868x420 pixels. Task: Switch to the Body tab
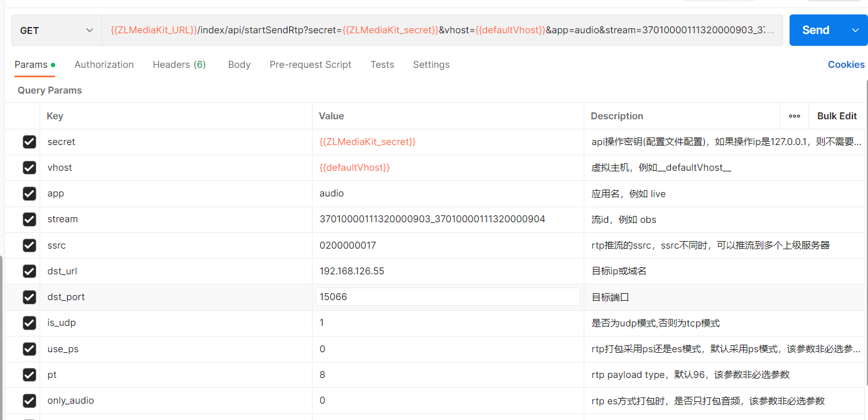point(239,64)
